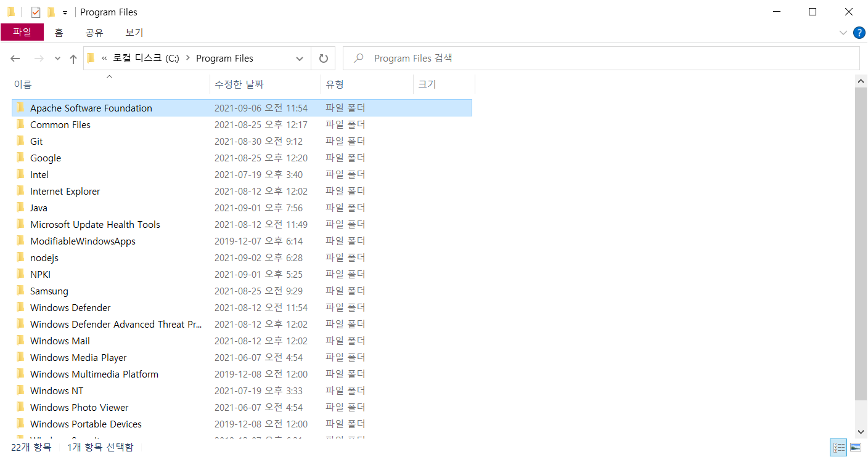
Task: Select the Samsung folder icon
Action: (20, 291)
